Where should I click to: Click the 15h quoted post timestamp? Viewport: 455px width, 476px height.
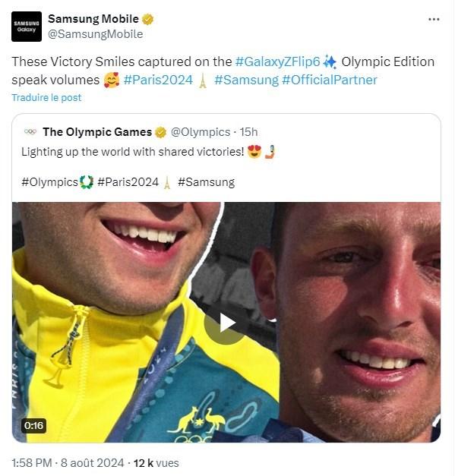click(x=248, y=132)
